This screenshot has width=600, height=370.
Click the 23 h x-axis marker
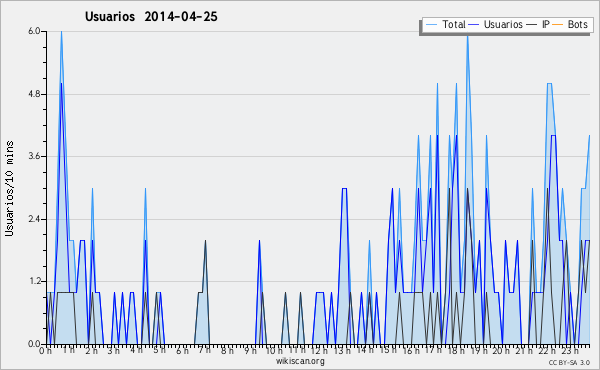tap(569, 351)
